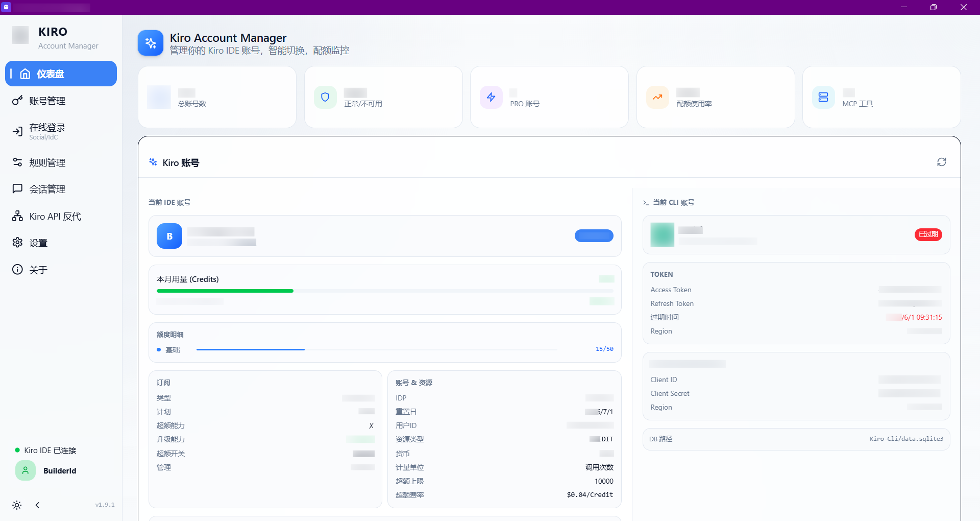Viewport: 980px width, 521px height.
Task: Refresh the Kiro 账号 panel
Action: pos(942,162)
